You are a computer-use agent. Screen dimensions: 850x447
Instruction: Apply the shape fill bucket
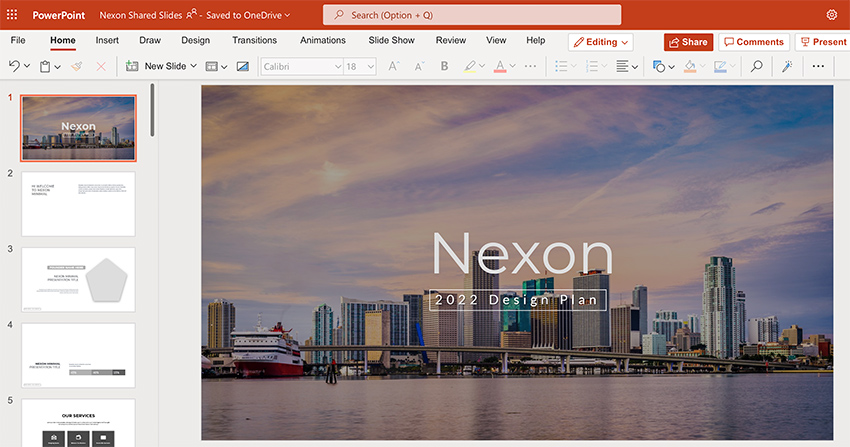(690, 66)
